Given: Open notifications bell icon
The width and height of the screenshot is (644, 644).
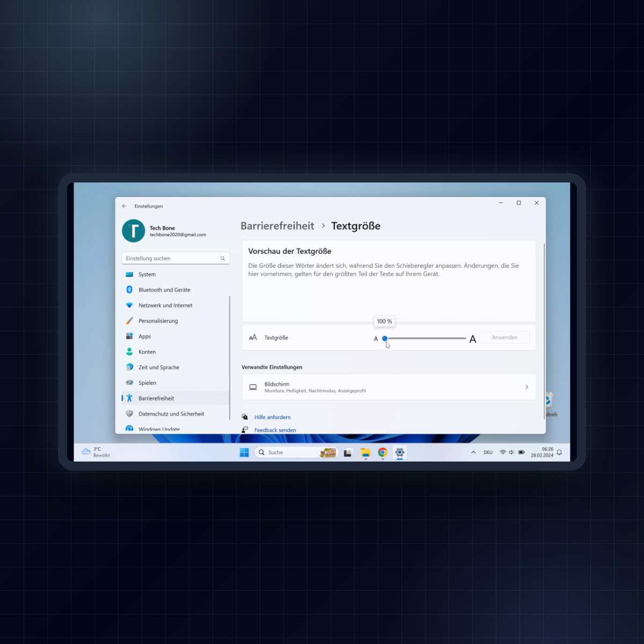Looking at the screenshot, I should click(x=559, y=452).
